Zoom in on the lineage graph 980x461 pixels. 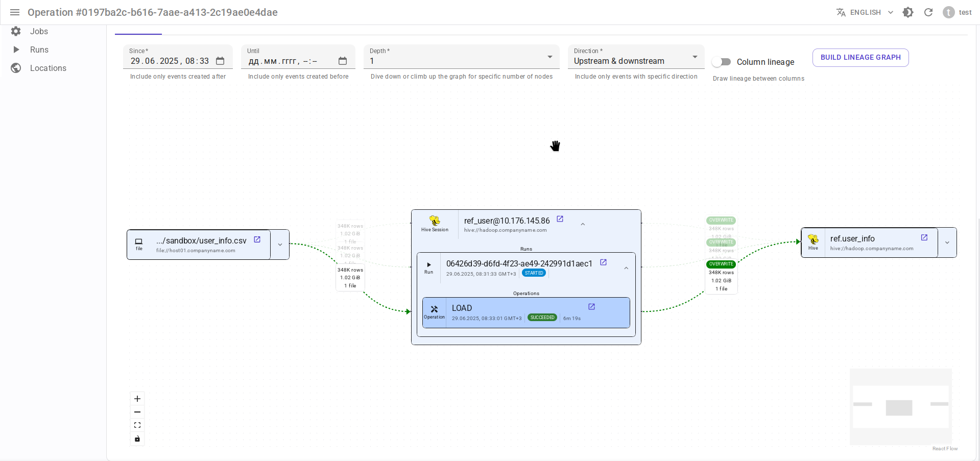(x=137, y=399)
